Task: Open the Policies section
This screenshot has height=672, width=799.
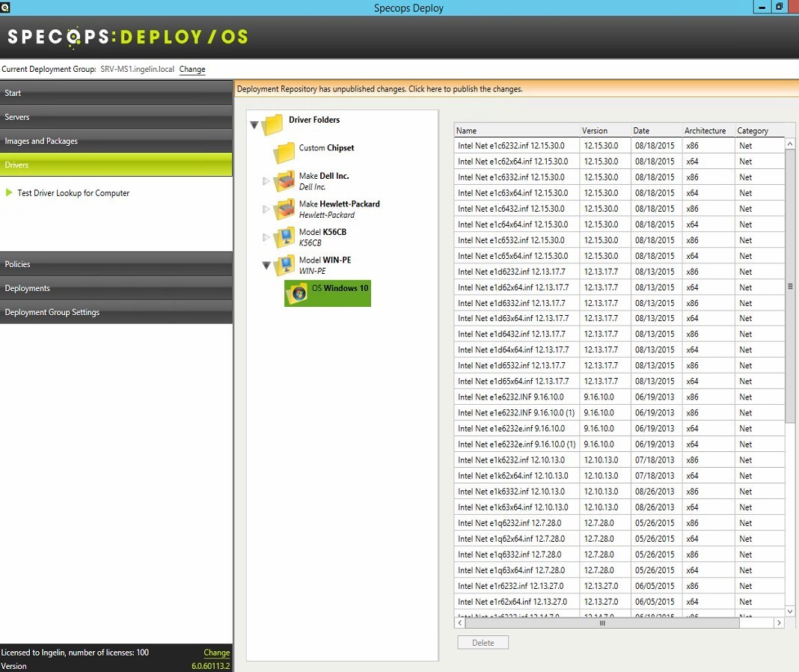Action: 116,264
